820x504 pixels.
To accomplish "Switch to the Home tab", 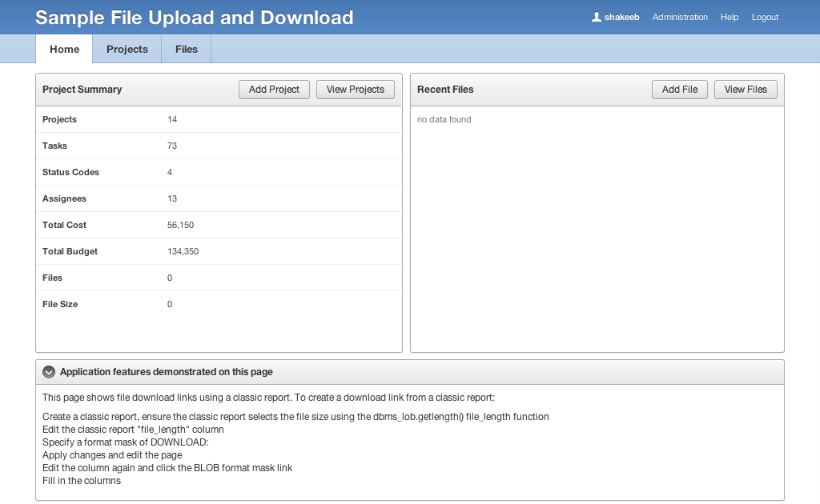I will click(x=64, y=49).
